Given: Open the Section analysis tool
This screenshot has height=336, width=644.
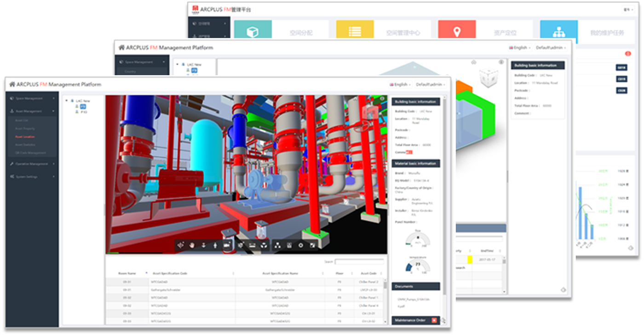Looking at the screenshot, I should point(264,246).
